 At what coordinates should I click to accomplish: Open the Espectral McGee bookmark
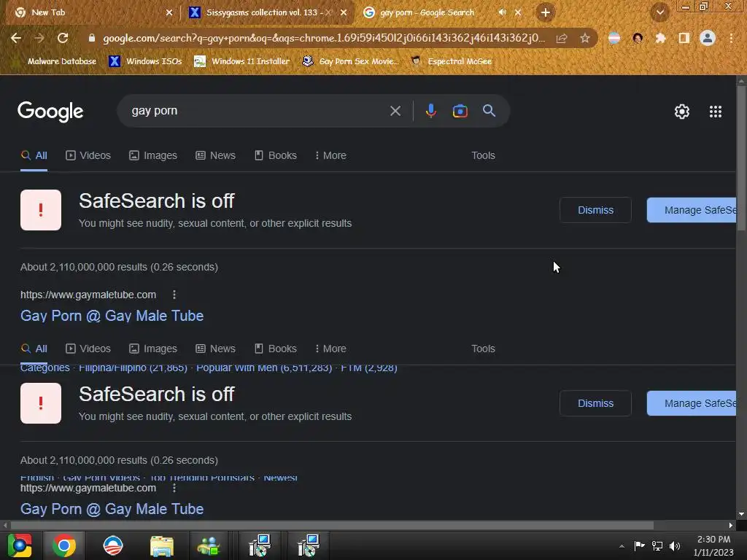[451, 61]
